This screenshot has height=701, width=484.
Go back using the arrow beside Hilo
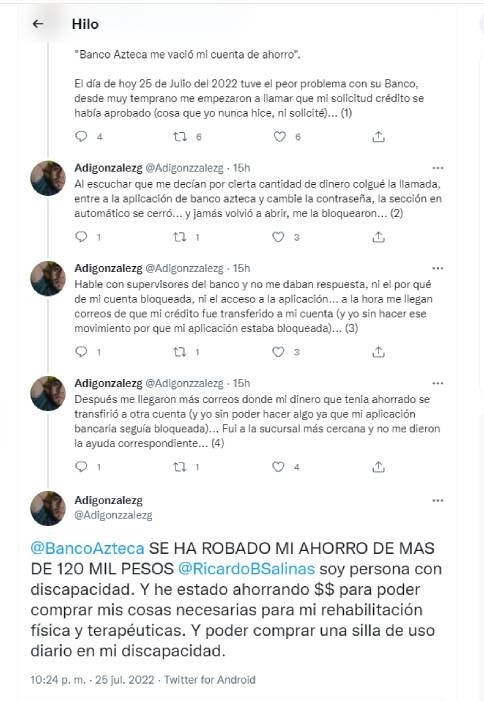(x=38, y=24)
